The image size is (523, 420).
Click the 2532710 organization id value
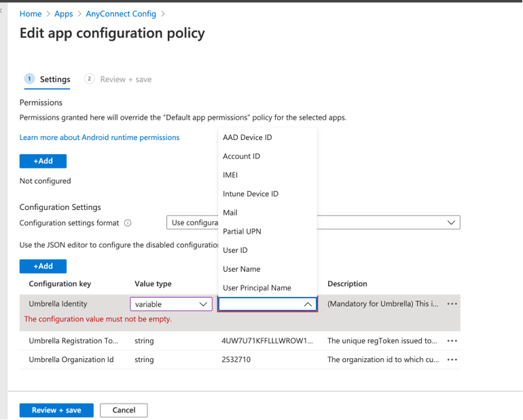(236, 360)
